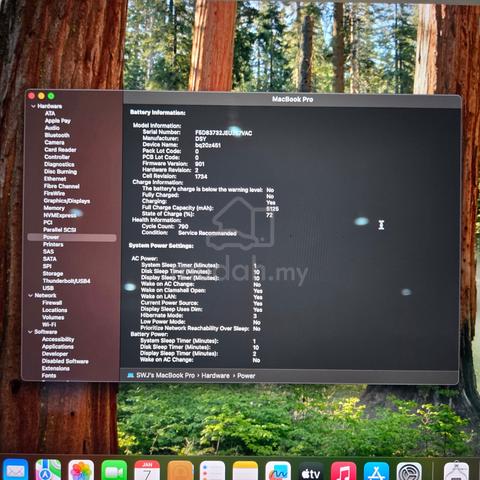The image size is (480, 480).
Task: Select Accessibility under Software
Action: point(58,339)
